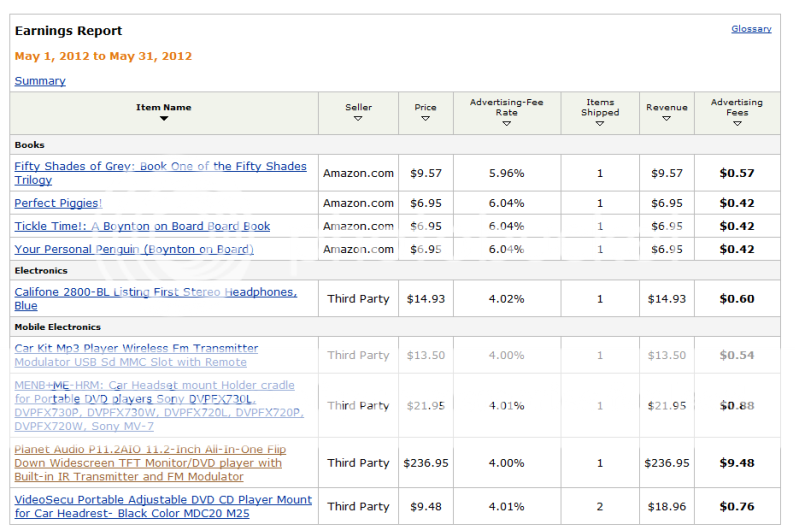Click the $13.50 price cell
The image size is (799, 530).
[x=425, y=355]
